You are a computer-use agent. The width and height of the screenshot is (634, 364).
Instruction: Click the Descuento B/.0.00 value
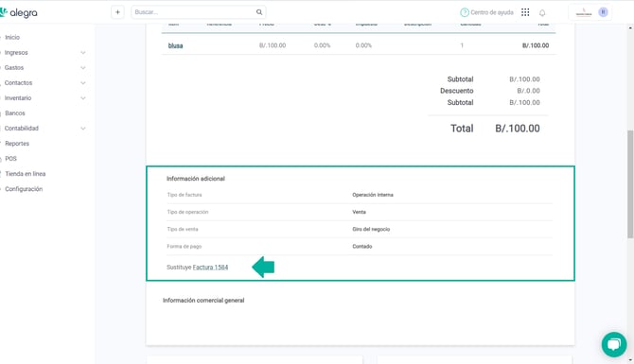(x=528, y=91)
